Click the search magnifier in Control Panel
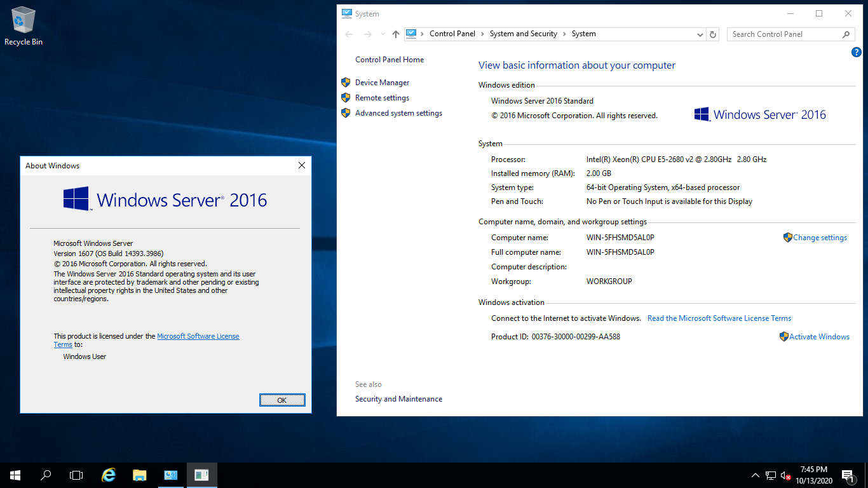The width and height of the screenshot is (868, 488). coord(846,34)
